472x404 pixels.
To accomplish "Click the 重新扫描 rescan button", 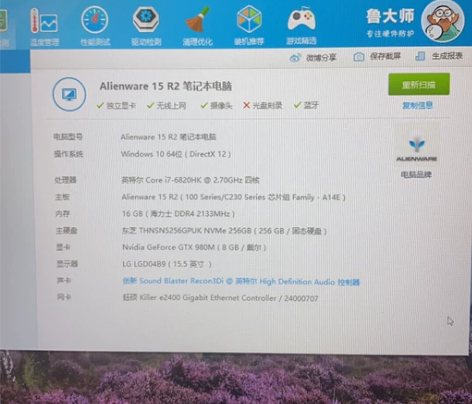I will pos(419,84).
